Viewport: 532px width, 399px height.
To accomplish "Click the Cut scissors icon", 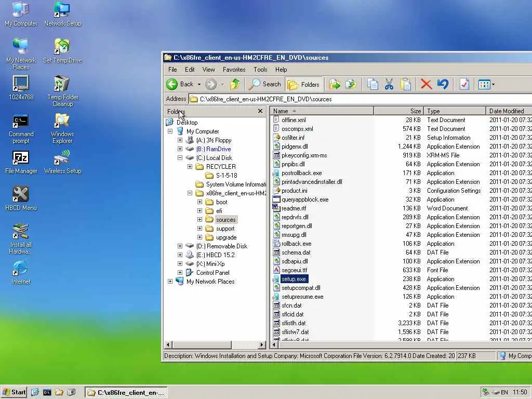I will click(x=389, y=84).
